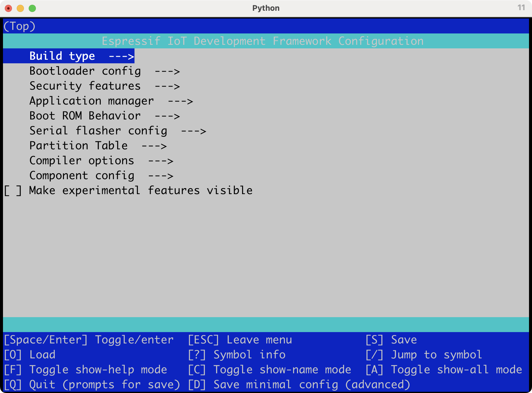Image resolution: width=532 pixels, height=393 pixels.
Task: Click the [S] Save shortcut hint
Action: pyautogui.click(x=391, y=340)
